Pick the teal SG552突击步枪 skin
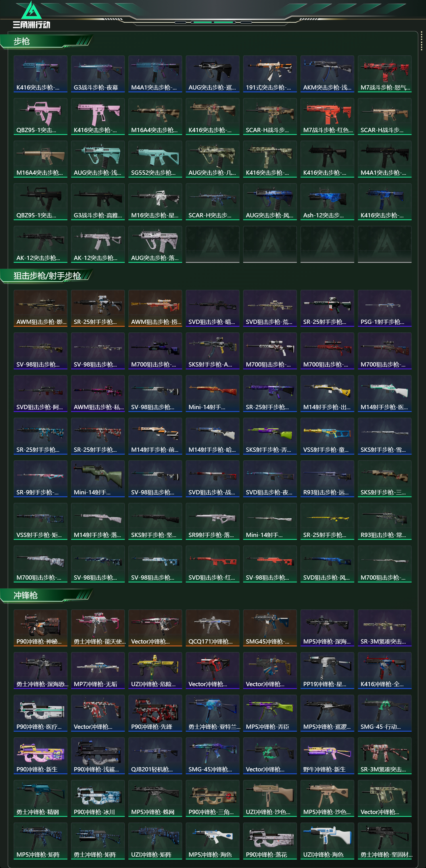This screenshot has width=426, height=868. (x=155, y=159)
